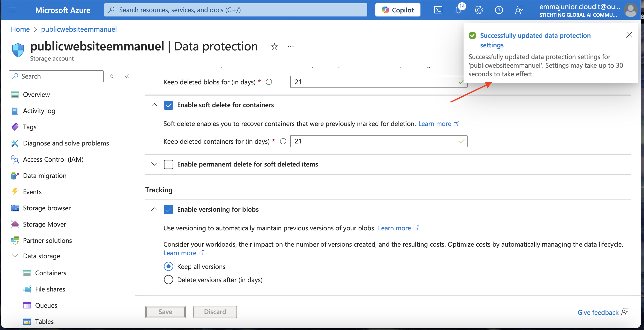The width and height of the screenshot is (644, 330).
Task: Click the Containers icon under Data storage
Action: click(x=27, y=273)
